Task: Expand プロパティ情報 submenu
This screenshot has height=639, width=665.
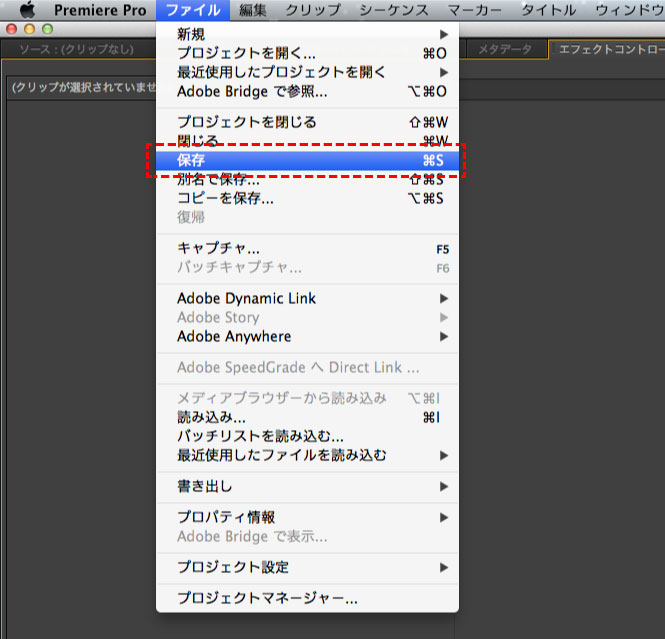Action: [x=307, y=517]
